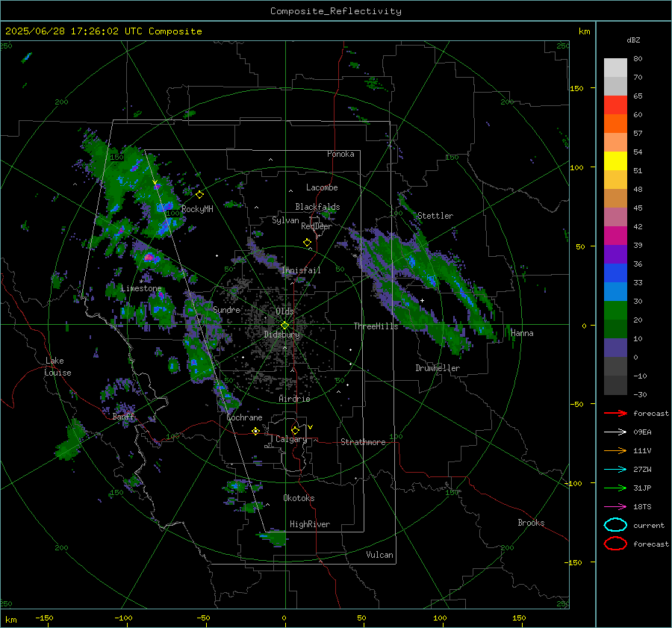The width and height of the screenshot is (672, 628).
Task: Click the Innisfail city label
Action: pos(301,270)
